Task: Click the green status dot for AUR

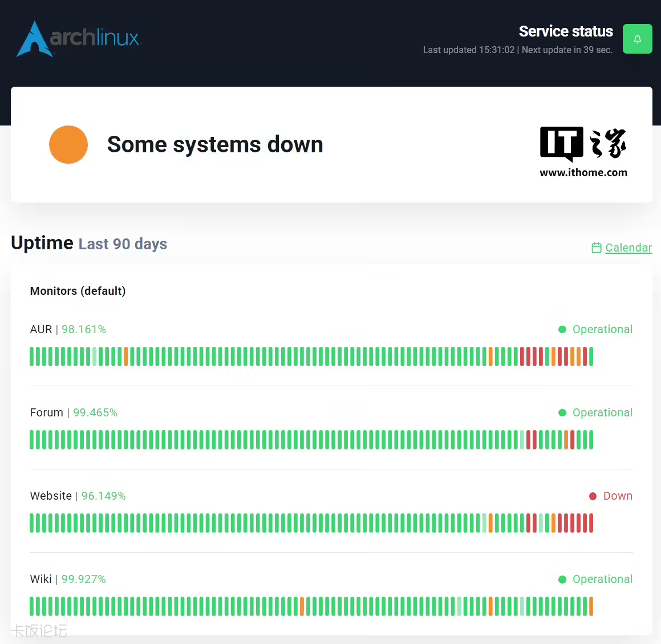Action: coord(562,330)
